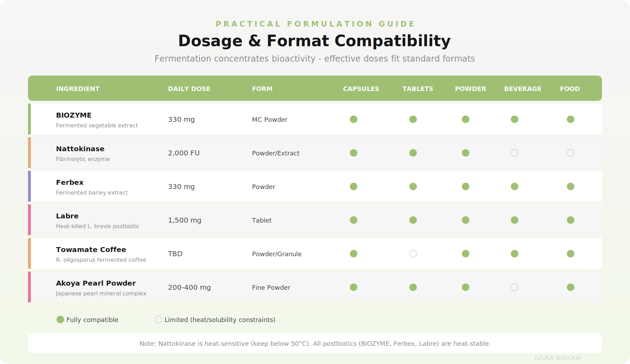Click BIOZYME Beverage compatibility dot
Image resolution: width=630 pixels, height=364 pixels.
(514, 119)
